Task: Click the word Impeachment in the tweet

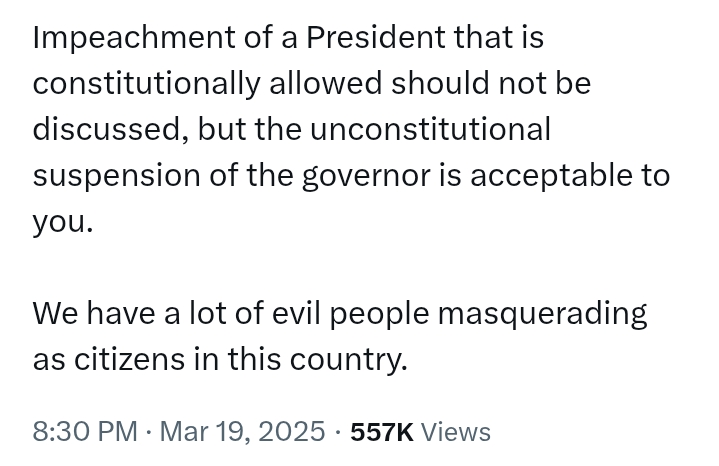Action: [134, 38]
